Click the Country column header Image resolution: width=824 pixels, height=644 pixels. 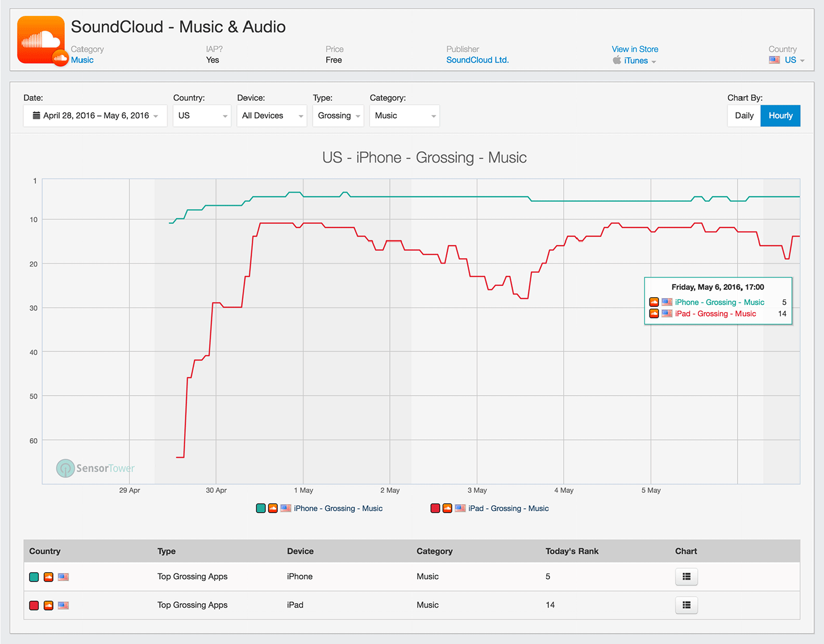[x=45, y=551]
